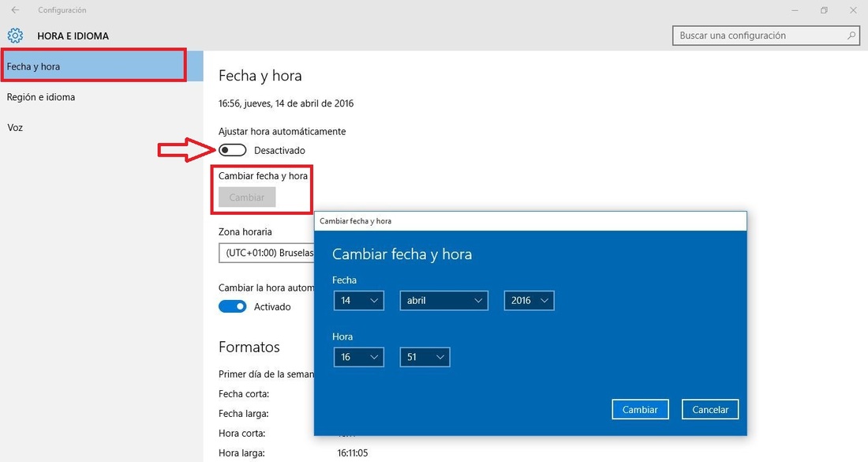868x462 pixels.
Task: Click the Cambiar fecha y hora dialog title bar
Action: coord(530,220)
